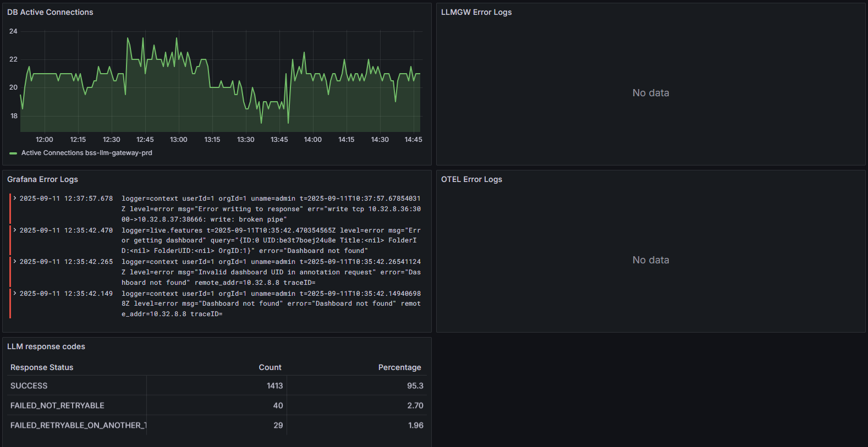This screenshot has width=868, height=447.
Task: Click the 13:00 time axis label
Action: point(178,140)
